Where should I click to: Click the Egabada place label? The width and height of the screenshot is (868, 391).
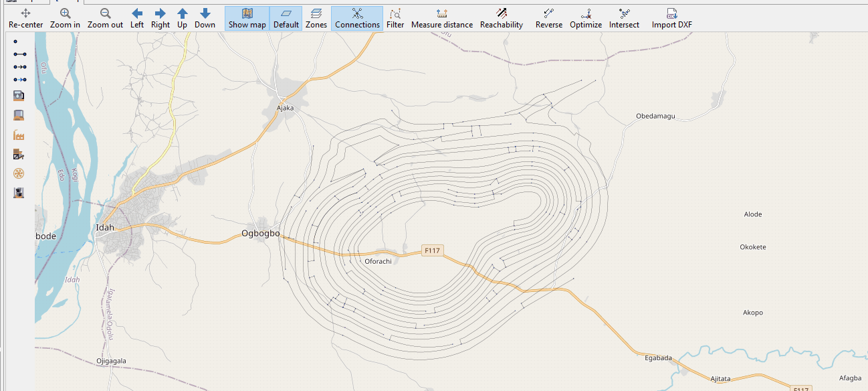click(x=658, y=358)
